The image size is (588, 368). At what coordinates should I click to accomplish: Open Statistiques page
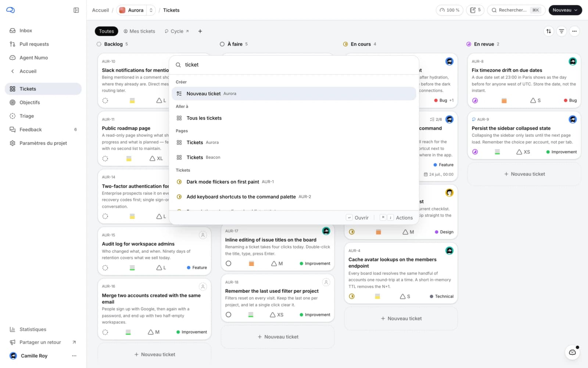(x=43, y=329)
